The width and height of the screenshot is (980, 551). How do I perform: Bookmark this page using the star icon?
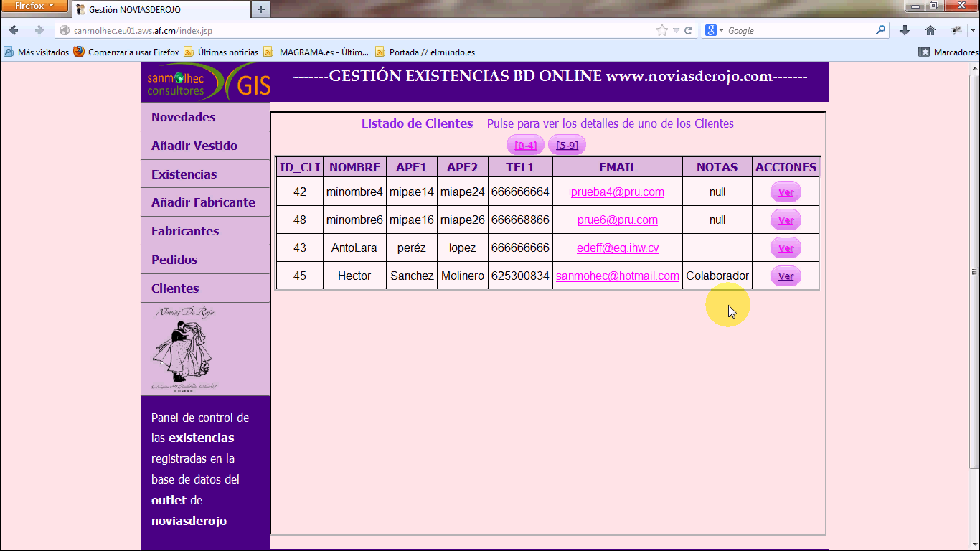tap(661, 30)
